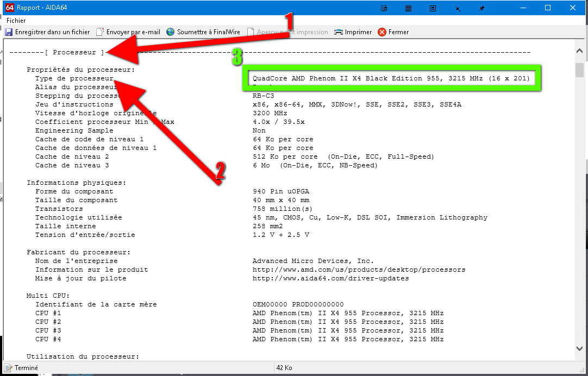Print the report using Imprimer
The image size is (588, 376).
point(353,32)
